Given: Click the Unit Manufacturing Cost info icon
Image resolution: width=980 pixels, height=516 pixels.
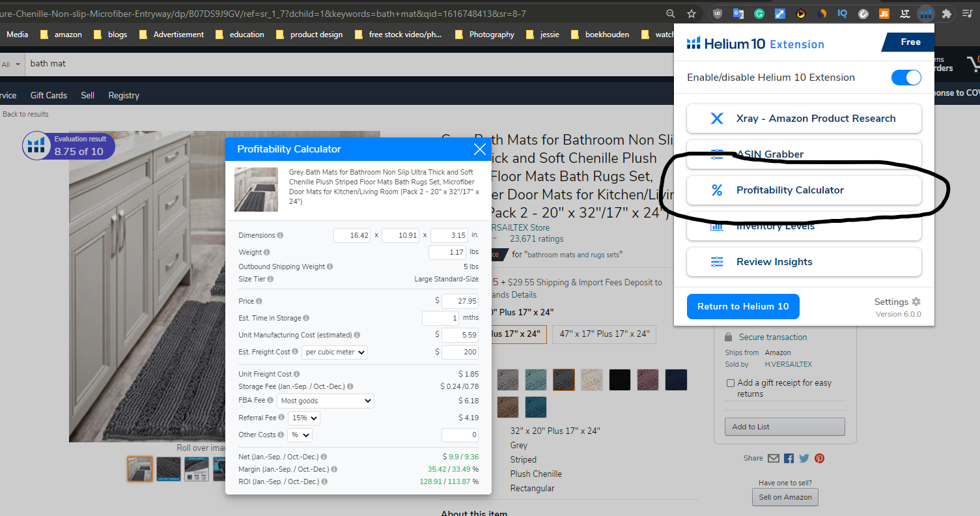Looking at the screenshot, I should tap(357, 335).
